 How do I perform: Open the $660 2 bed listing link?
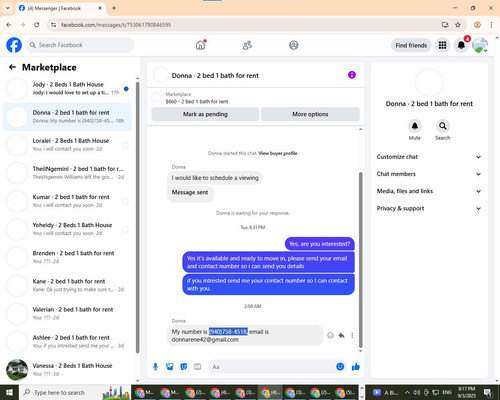[x=197, y=102]
